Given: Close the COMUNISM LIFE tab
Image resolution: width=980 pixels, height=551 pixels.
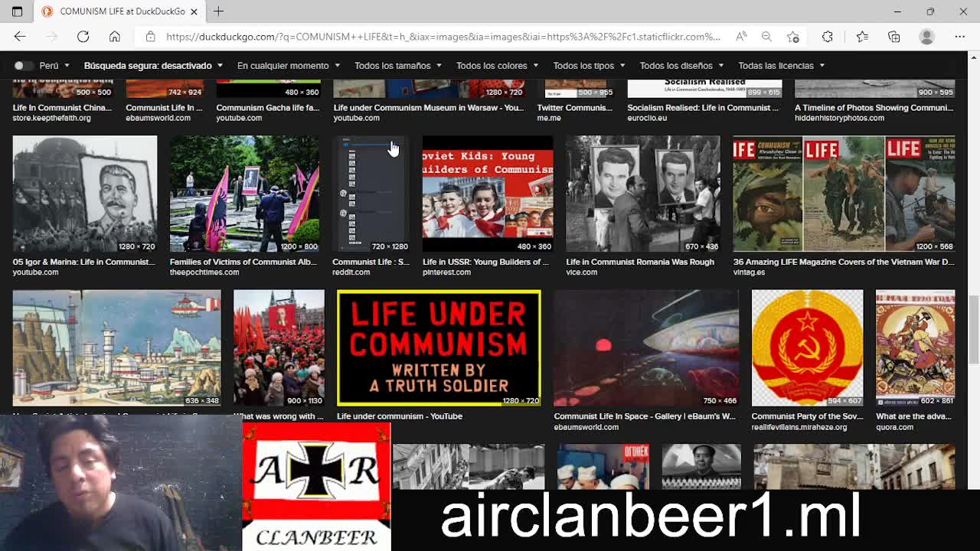Looking at the screenshot, I should click(x=194, y=11).
